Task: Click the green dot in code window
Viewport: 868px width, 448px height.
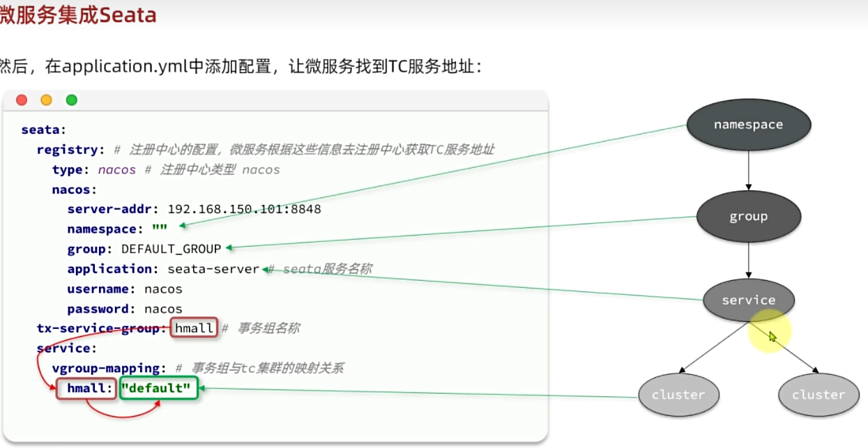Action: coord(71,100)
